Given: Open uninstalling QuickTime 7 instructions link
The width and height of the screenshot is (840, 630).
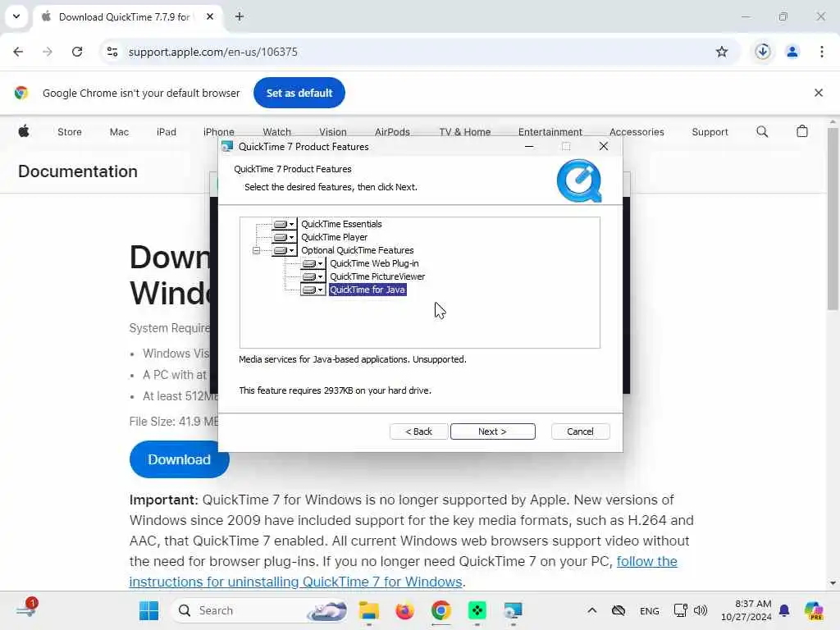Looking at the screenshot, I should tap(403, 572).
